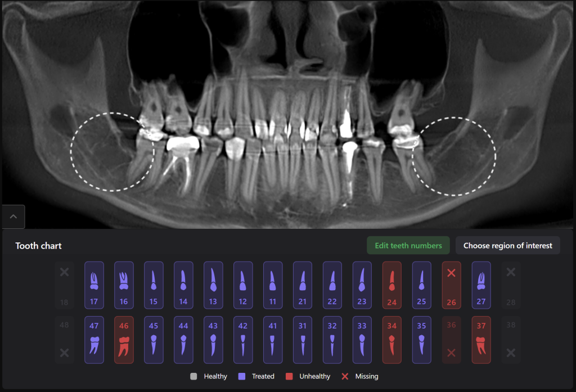Viewport: 576px width, 392px height.
Task: Select tooth 27 in the upper row
Action: [481, 285]
